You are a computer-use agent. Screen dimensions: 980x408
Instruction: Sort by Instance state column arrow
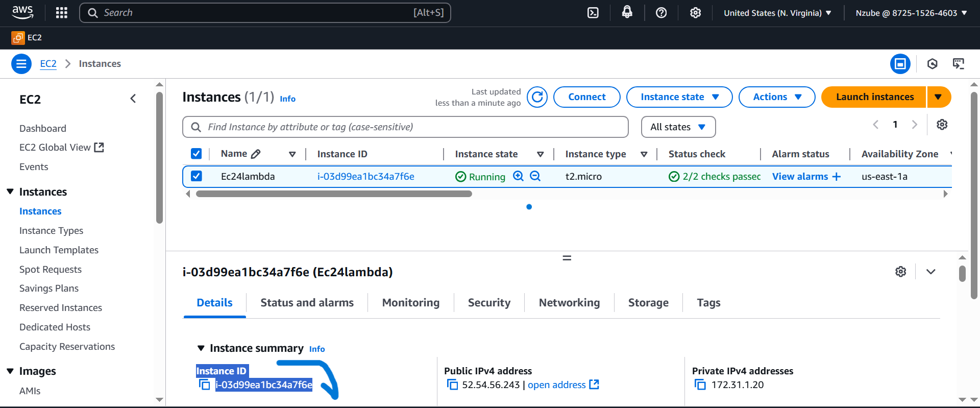coord(541,154)
